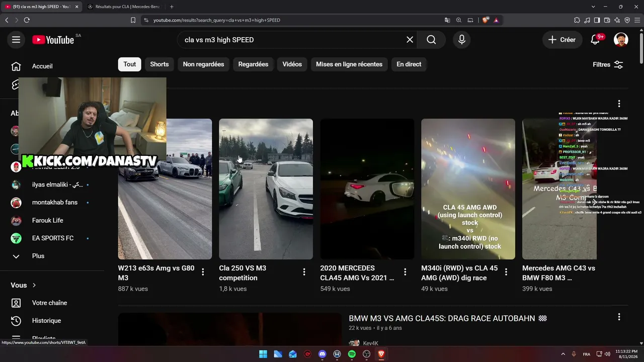The image size is (644, 362).
Task: Open Spotify from the taskbar
Action: (352, 354)
